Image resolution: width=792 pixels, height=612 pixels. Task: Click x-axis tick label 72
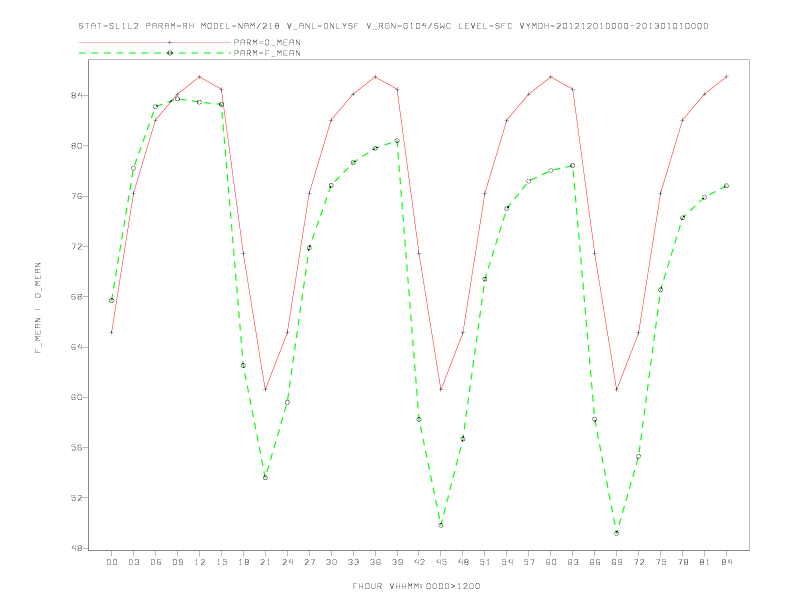coord(639,562)
